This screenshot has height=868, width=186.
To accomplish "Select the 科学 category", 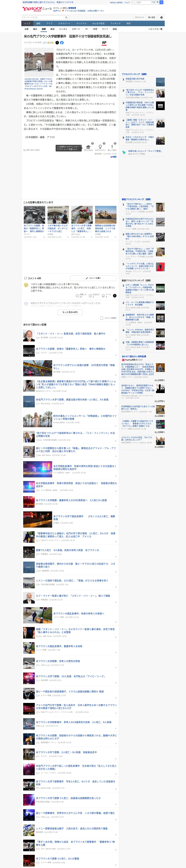I will (x=95, y=29).
